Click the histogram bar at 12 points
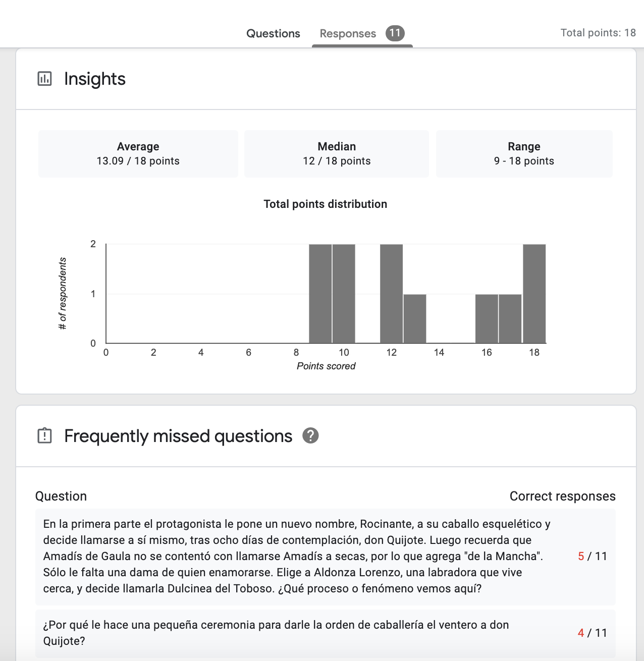The height and width of the screenshot is (661, 644). 392,293
